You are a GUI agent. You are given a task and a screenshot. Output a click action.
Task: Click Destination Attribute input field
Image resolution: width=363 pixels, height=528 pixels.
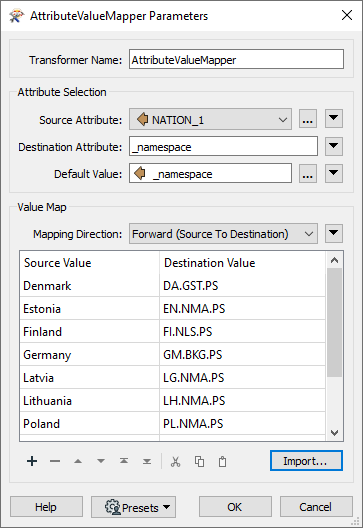(223, 146)
